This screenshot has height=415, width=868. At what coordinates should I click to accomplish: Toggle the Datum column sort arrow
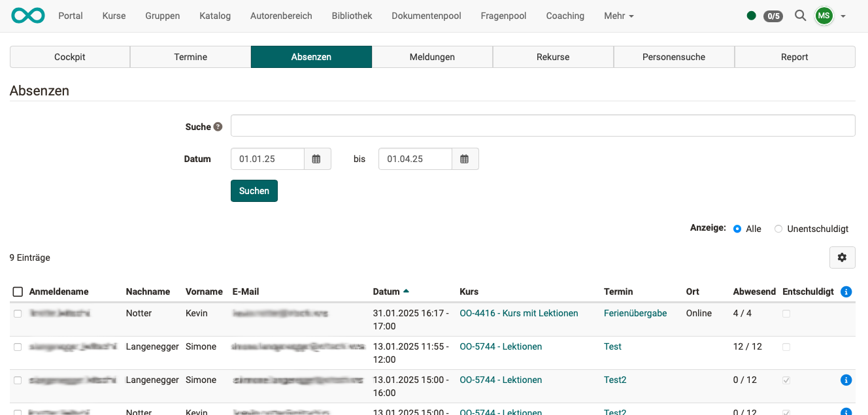pyautogui.click(x=407, y=291)
